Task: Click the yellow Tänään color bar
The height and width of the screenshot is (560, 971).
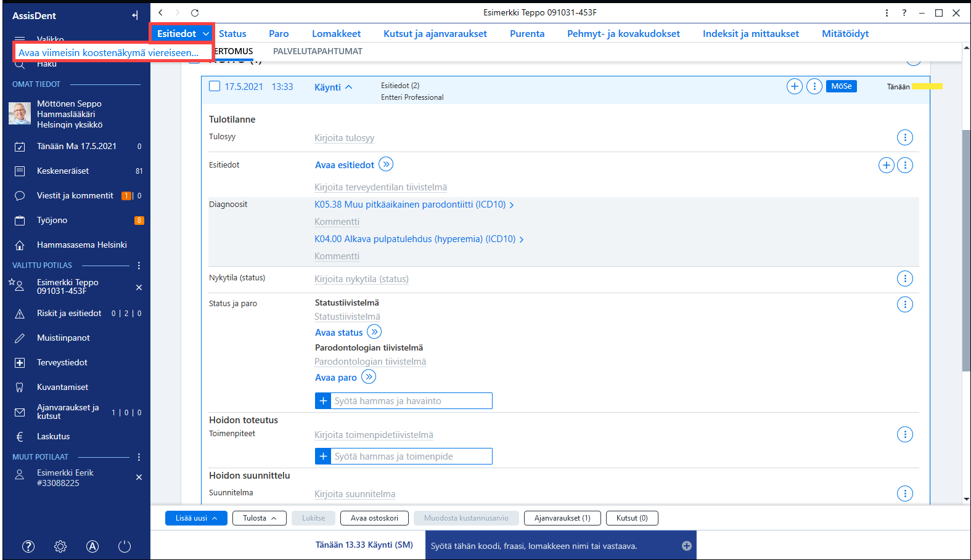Action: click(x=927, y=86)
